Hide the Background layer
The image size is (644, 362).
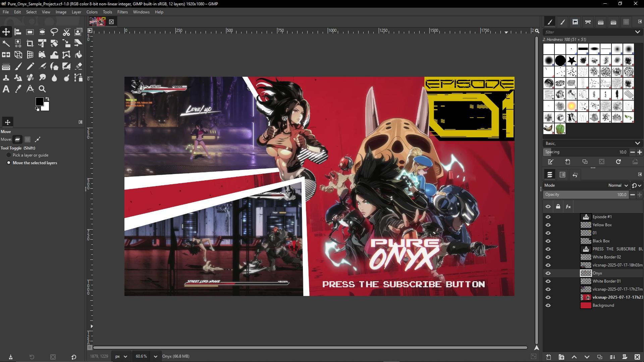click(548, 305)
